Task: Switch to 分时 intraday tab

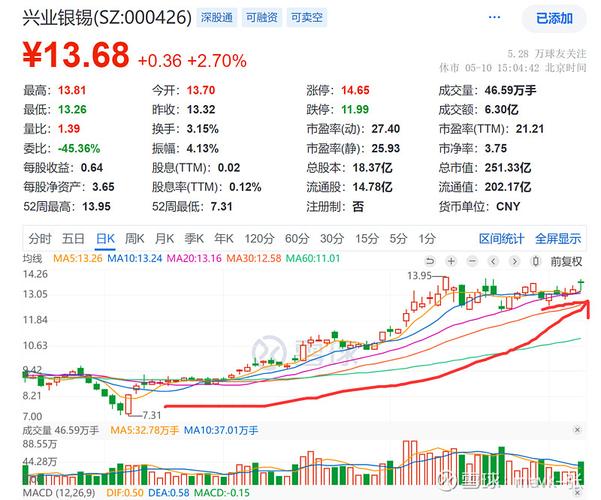Action: 39,239
